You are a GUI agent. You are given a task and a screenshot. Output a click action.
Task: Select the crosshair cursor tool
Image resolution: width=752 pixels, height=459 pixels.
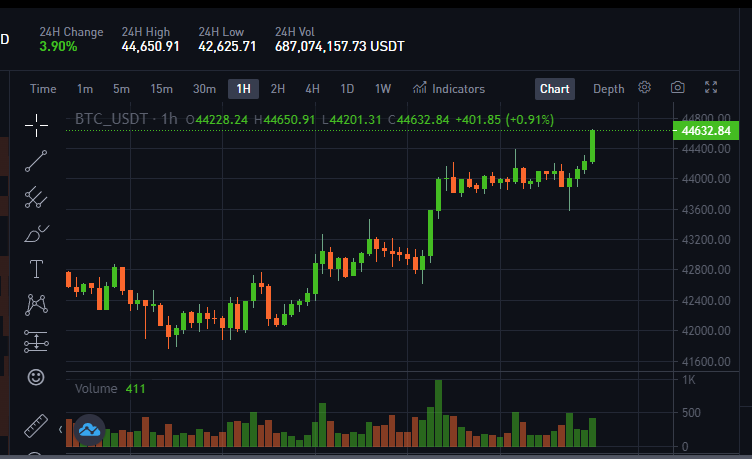pyautogui.click(x=36, y=126)
